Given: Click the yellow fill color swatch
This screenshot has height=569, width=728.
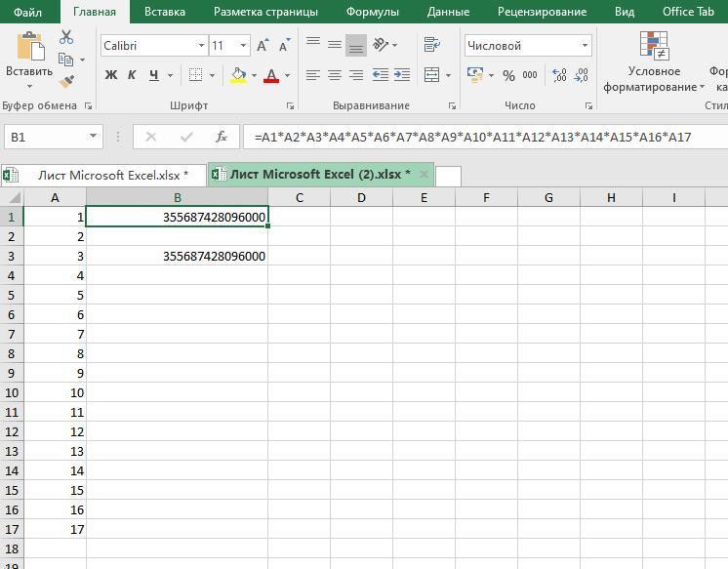Looking at the screenshot, I should click(238, 75).
